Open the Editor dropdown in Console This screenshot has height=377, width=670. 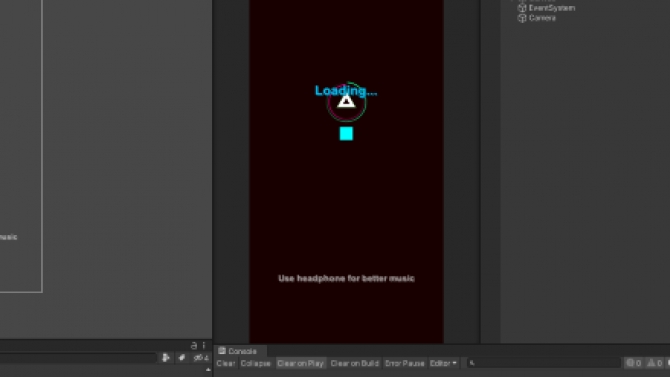[x=443, y=363]
